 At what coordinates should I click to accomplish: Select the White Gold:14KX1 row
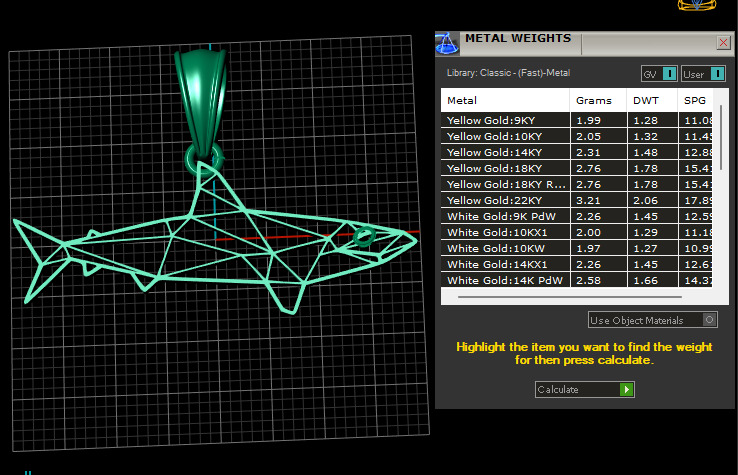click(x=577, y=264)
